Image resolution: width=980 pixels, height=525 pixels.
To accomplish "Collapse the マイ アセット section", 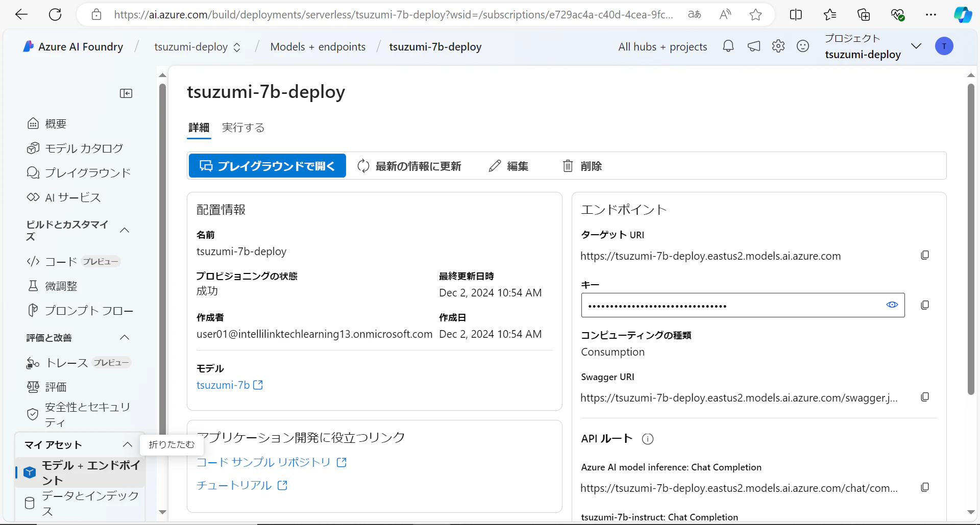I will pyautogui.click(x=128, y=444).
